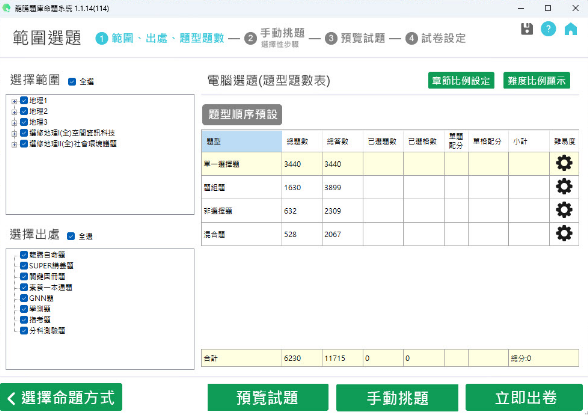Switch to step 4 試卷設定
Image resolution: width=588 pixels, height=415 pixels.
(x=435, y=38)
